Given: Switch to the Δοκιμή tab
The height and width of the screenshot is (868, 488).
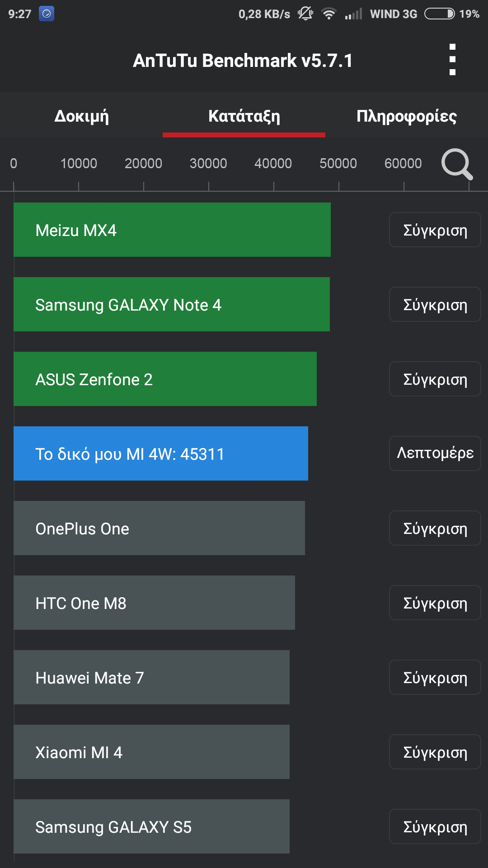Looking at the screenshot, I should [x=81, y=116].
